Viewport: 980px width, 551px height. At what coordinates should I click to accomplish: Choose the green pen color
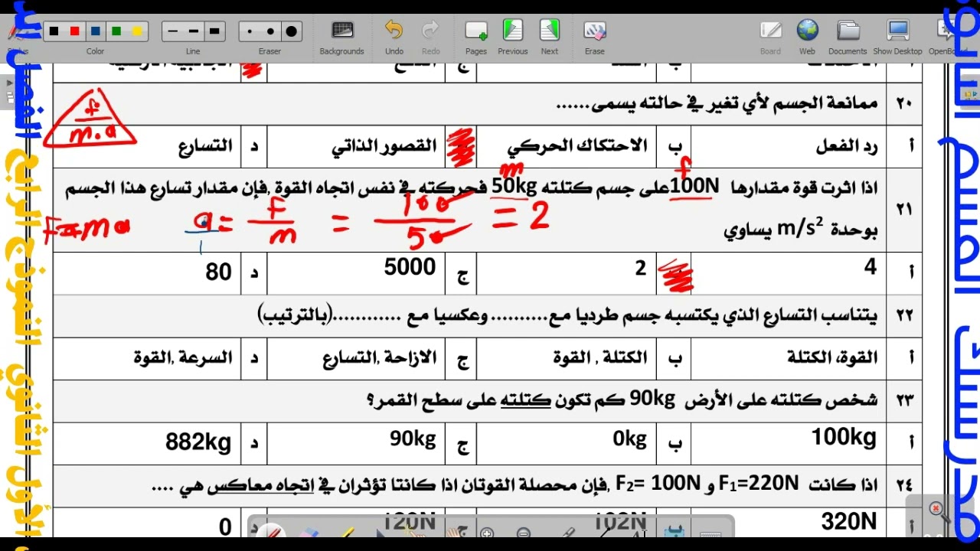116,31
